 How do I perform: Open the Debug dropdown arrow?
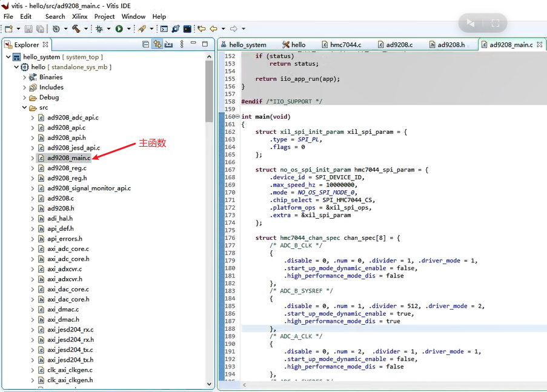(x=108, y=28)
